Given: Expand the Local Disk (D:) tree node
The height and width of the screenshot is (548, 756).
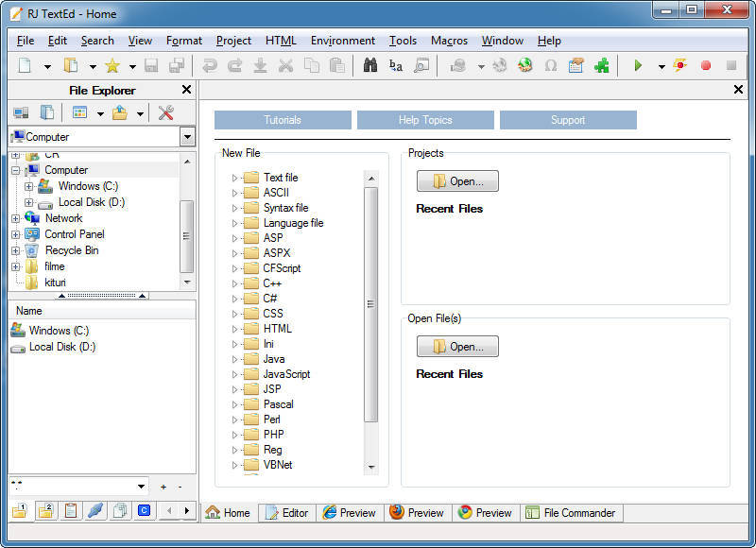Looking at the screenshot, I should [x=28, y=202].
